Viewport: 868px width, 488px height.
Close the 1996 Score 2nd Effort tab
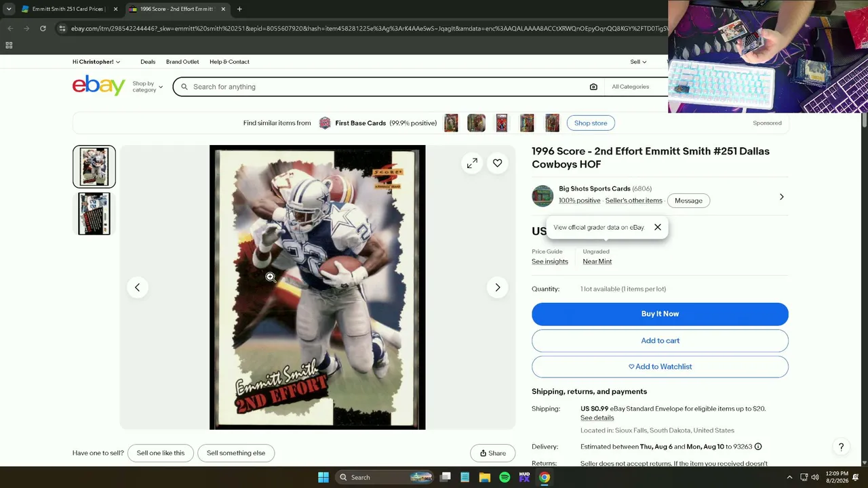click(x=223, y=9)
